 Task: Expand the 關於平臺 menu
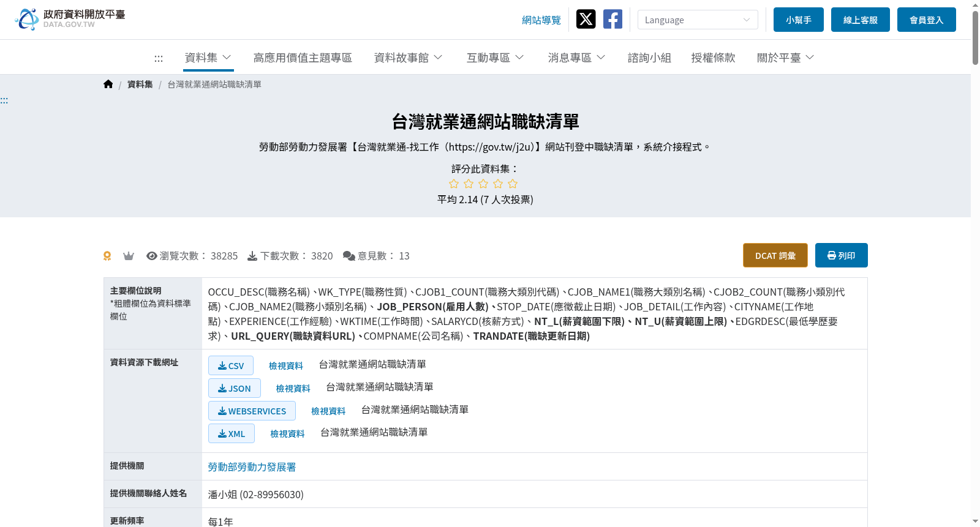tap(786, 58)
